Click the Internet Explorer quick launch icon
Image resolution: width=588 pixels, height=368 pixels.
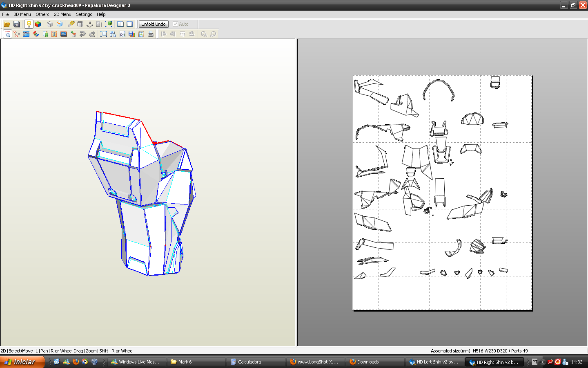point(57,362)
